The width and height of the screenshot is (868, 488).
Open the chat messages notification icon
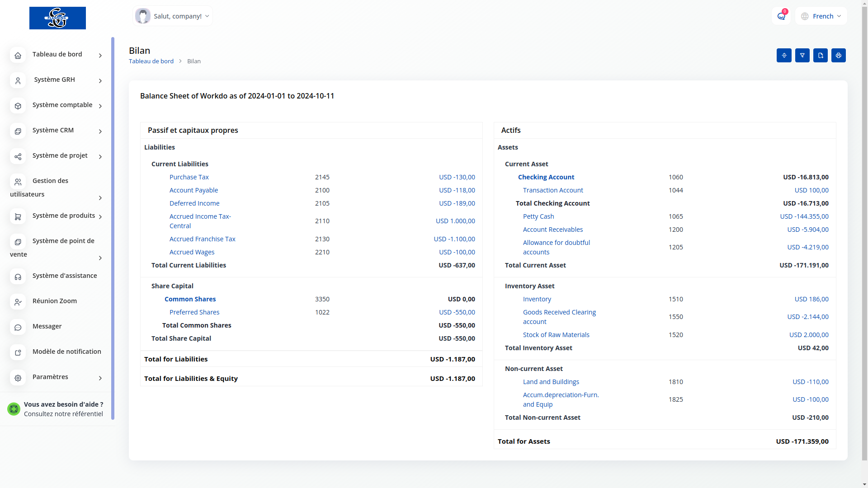(x=781, y=16)
